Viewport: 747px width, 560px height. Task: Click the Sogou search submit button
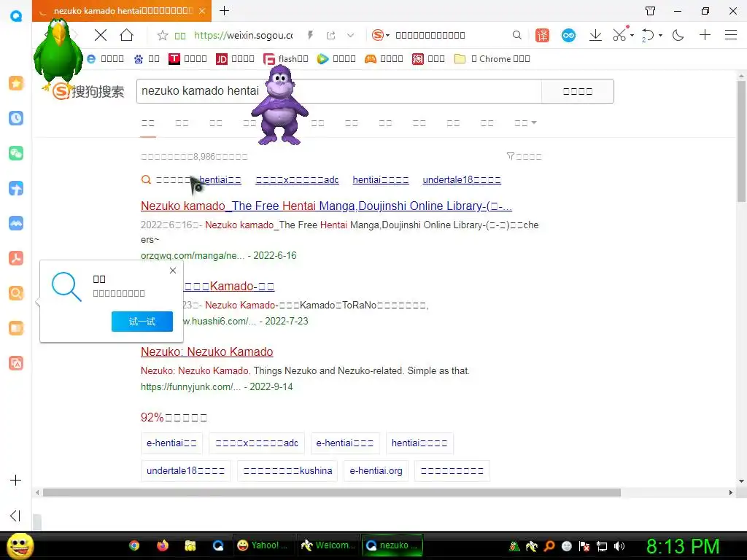click(578, 91)
